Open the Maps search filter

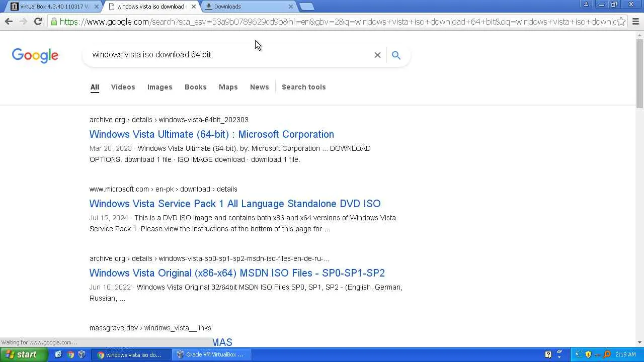(228, 87)
